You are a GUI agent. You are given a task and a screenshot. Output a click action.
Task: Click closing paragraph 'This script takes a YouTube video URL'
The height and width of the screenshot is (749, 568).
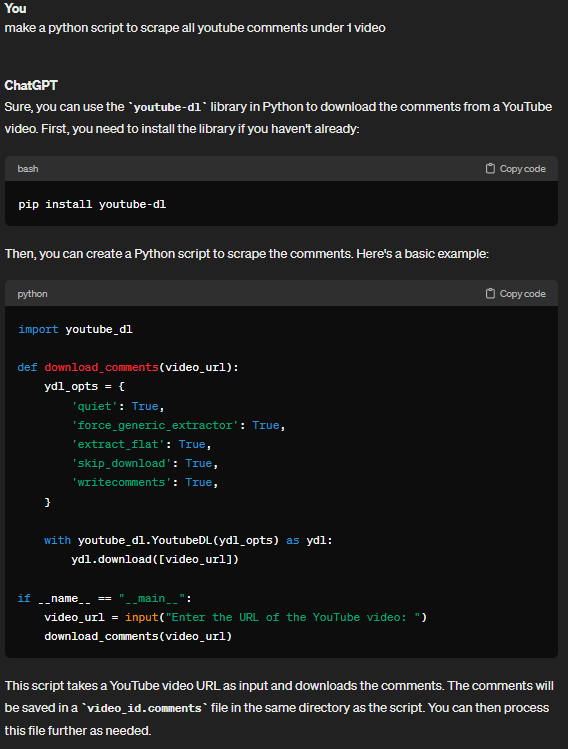click(x=279, y=708)
